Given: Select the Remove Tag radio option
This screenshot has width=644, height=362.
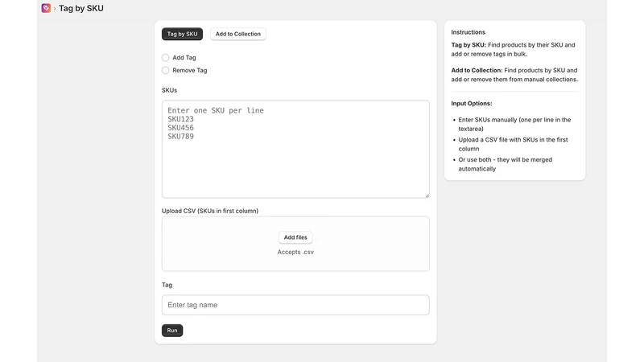Looking at the screenshot, I should tap(165, 70).
